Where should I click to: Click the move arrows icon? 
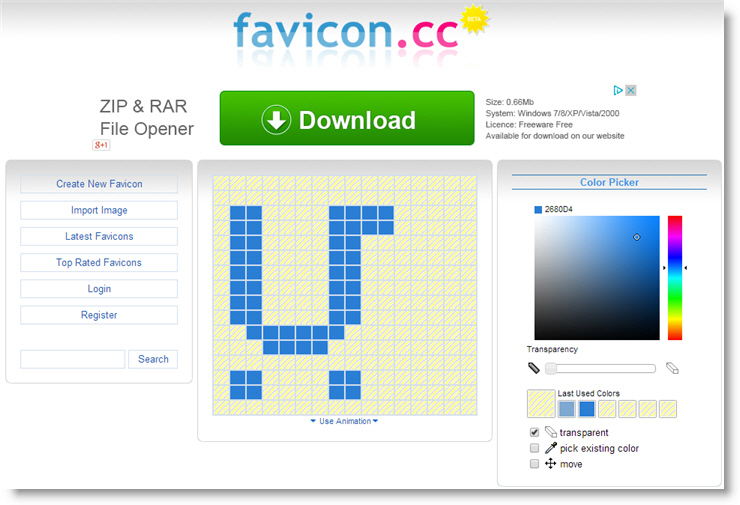pos(550,463)
